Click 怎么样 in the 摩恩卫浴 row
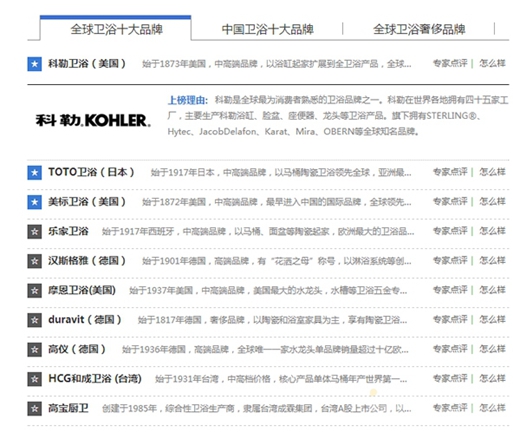Screen dimensions: 520x439 (x=492, y=290)
